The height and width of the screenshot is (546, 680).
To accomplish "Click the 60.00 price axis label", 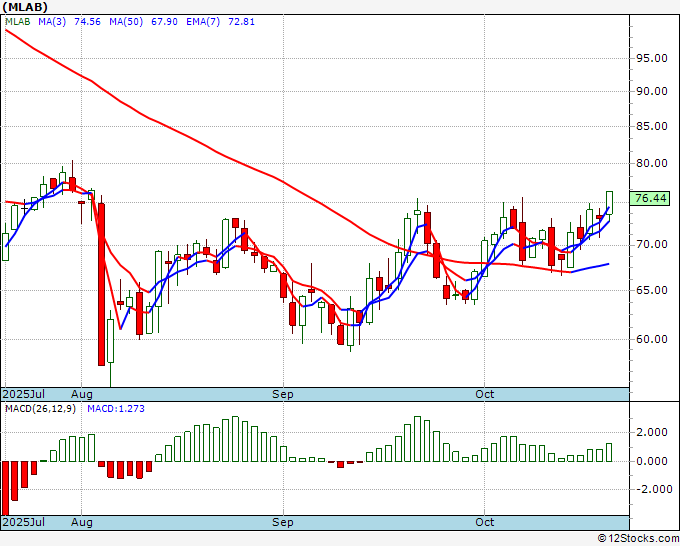I will (651, 339).
